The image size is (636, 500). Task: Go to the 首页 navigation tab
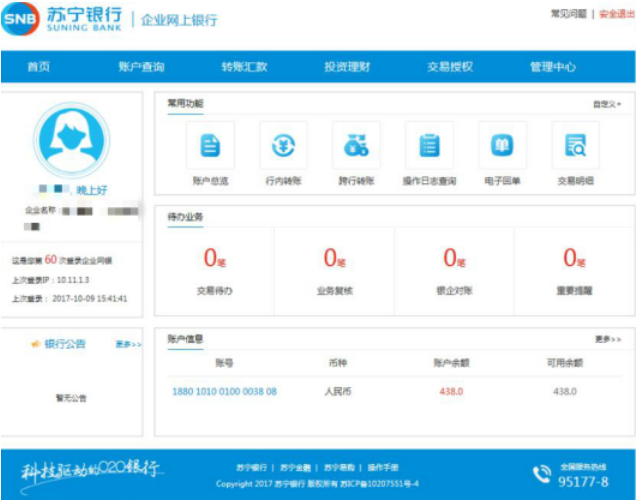pos(39,67)
